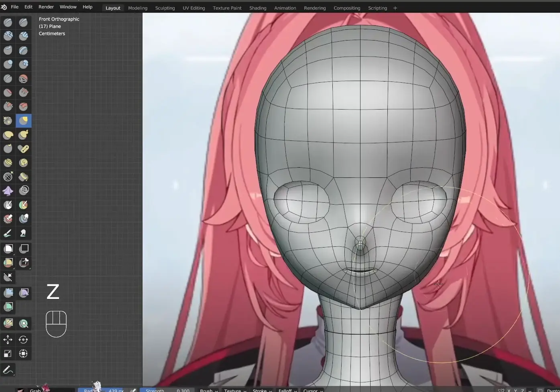Click the brush Strength slider
Viewport: 560px width, 392px height.
tap(167, 390)
